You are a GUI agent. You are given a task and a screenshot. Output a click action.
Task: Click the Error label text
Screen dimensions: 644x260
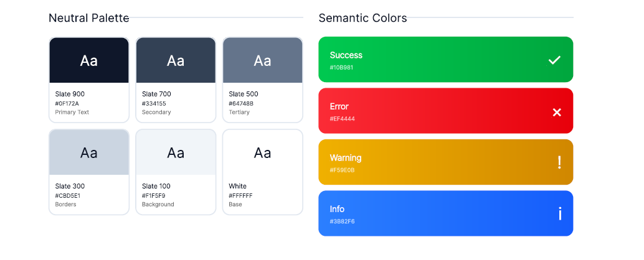(x=339, y=106)
